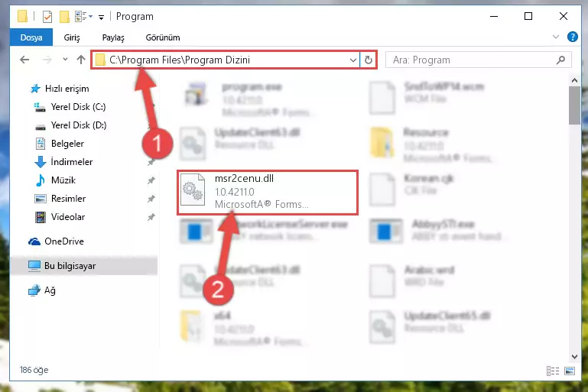Image resolution: width=588 pixels, height=392 pixels.
Task: Click the back navigation arrow
Action: 24,60
